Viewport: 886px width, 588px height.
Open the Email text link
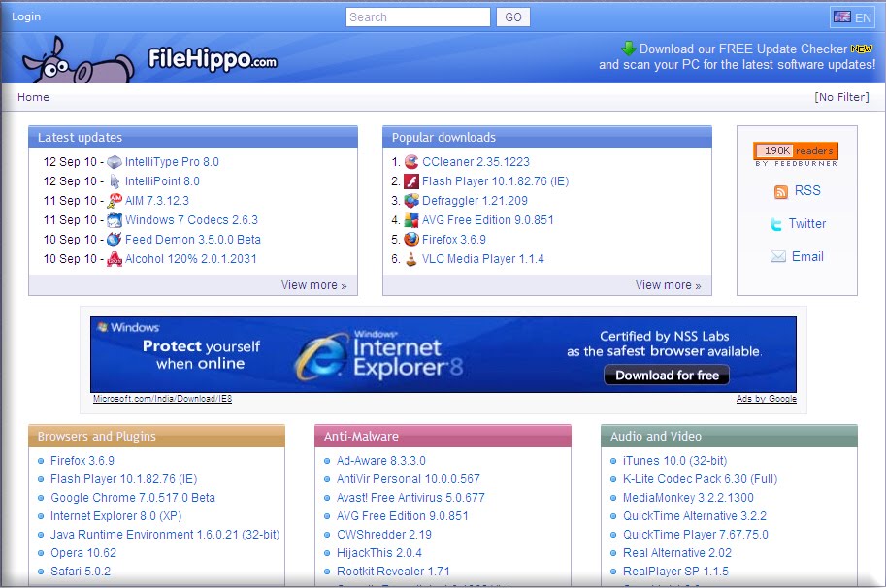(807, 256)
